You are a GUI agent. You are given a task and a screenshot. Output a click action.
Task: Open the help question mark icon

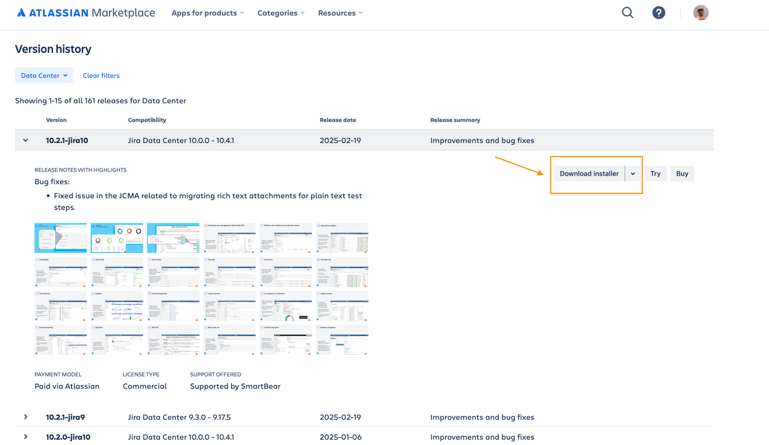[x=658, y=13]
